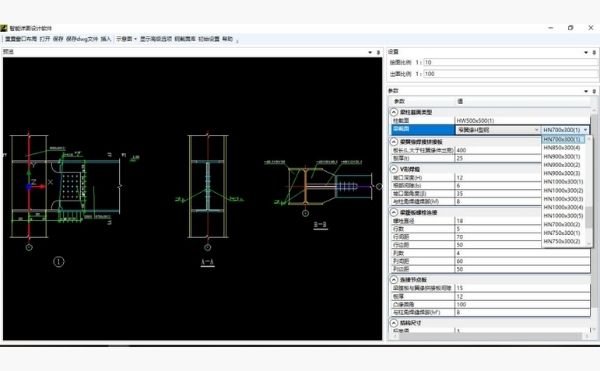The image size is (600, 371).
Task: Click the section dropdown list scrollbar
Action: pos(589,191)
